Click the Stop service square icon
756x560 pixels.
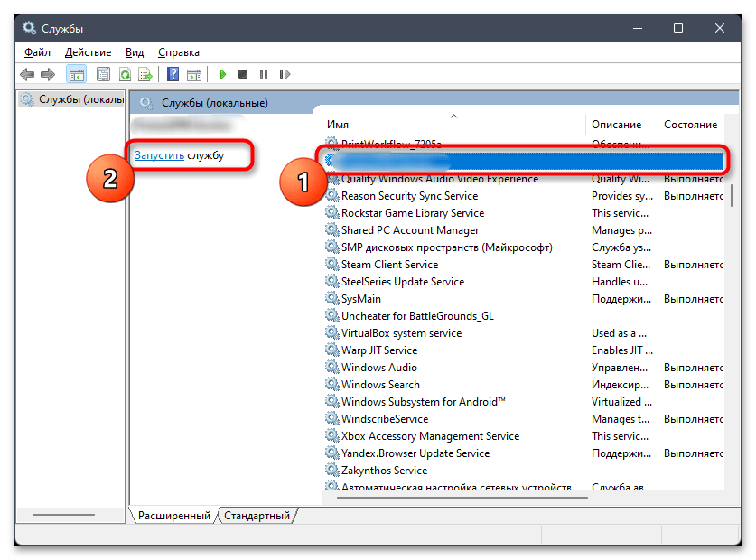[243, 74]
